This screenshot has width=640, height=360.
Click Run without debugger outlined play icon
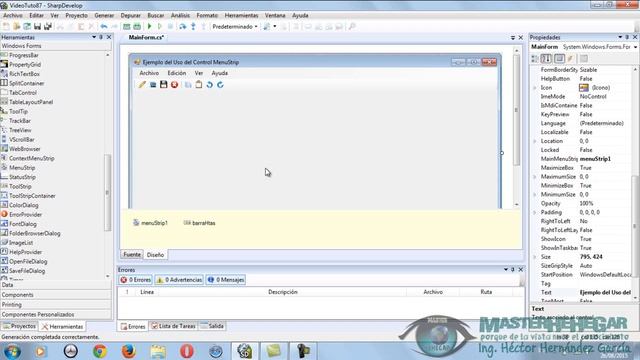point(160,27)
